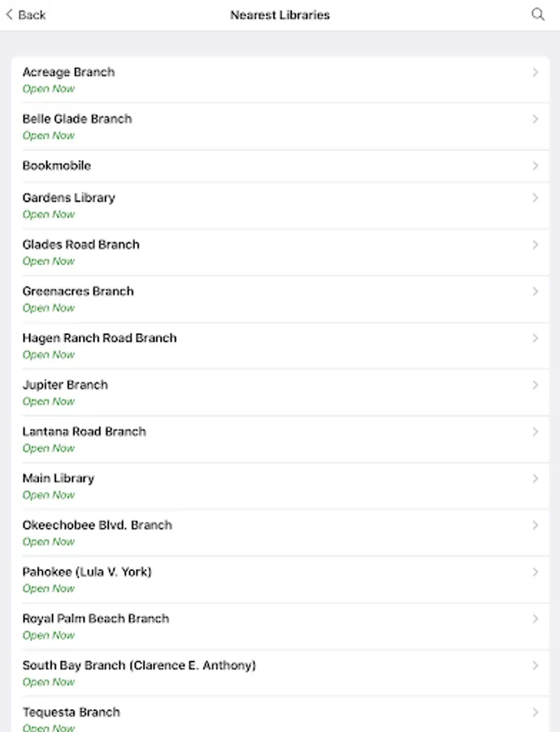The height and width of the screenshot is (732, 560).
Task: Tap chevron beside Belle Glade Branch
Action: [x=535, y=120]
